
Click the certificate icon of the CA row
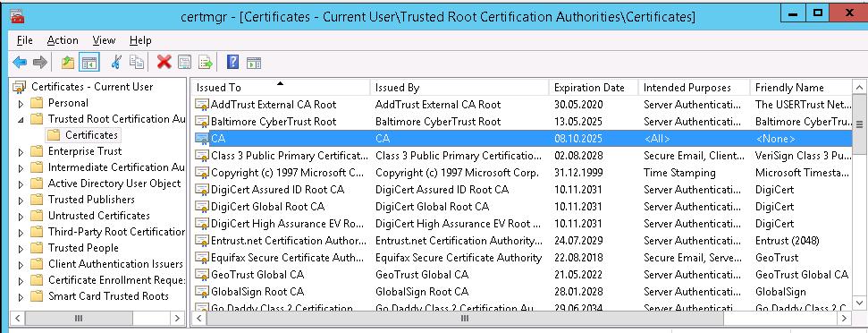tap(202, 139)
